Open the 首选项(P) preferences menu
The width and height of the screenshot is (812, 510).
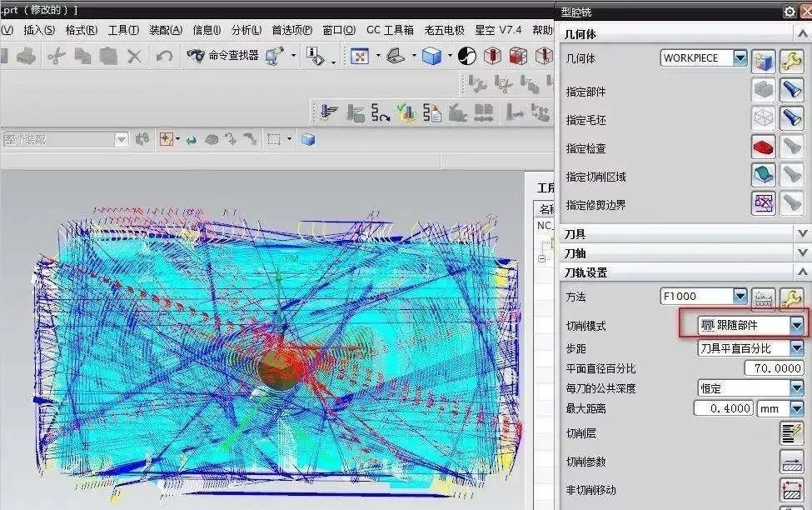point(291,30)
